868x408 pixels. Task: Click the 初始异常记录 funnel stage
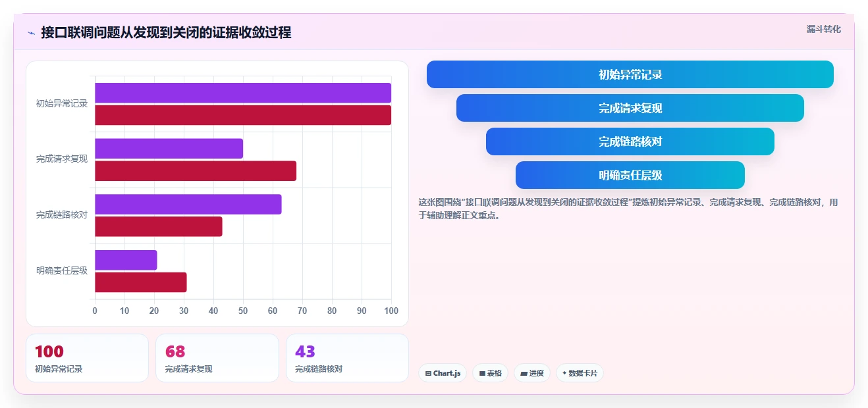coord(630,74)
